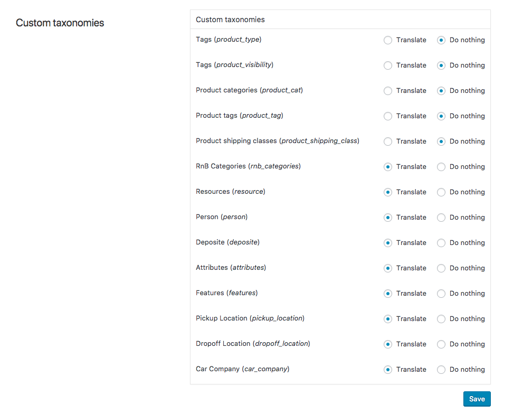Enable Translate for Product categories
The height and width of the screenshot is (414, 532).
[x=388, y=91]
